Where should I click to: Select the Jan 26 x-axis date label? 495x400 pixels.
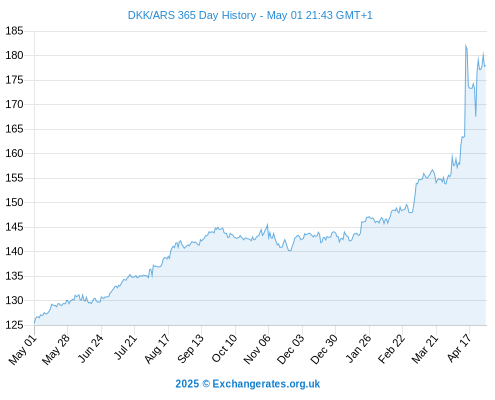[358, 348]
